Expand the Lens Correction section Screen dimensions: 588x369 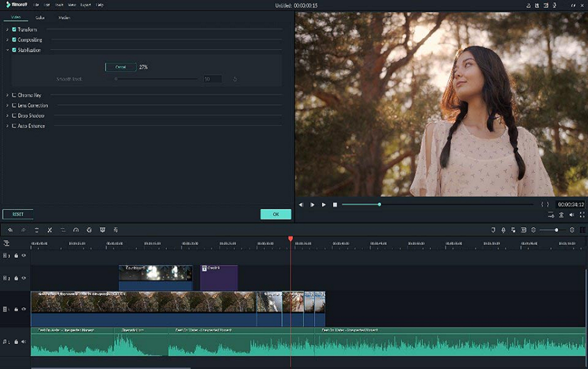point(7,105)
